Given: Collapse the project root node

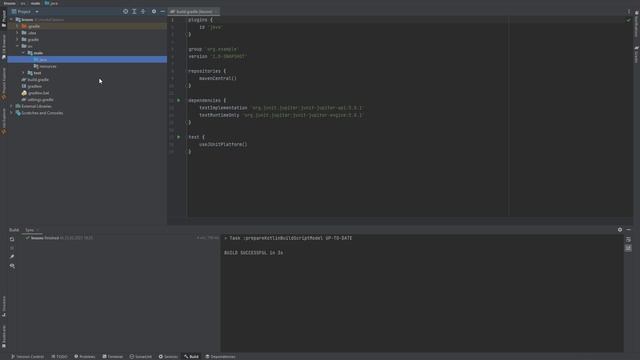Looking at the screenshot, I should point(11,20).
